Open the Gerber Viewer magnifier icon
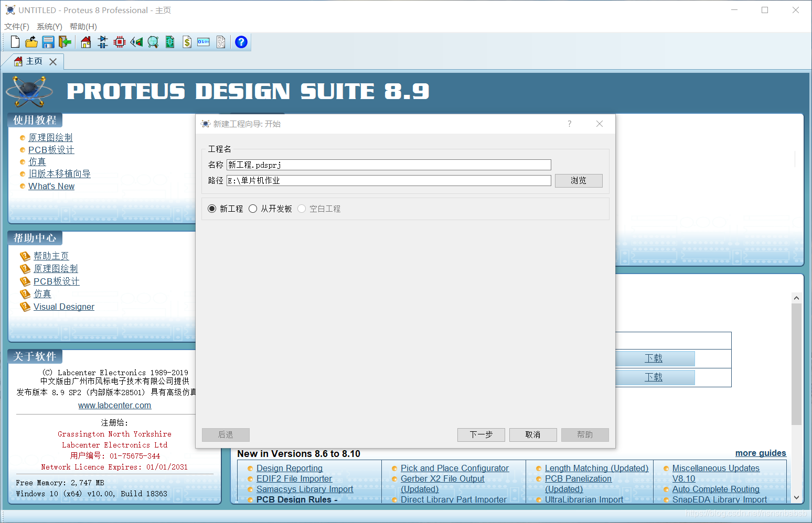812x523 pixels. point(153,42)
